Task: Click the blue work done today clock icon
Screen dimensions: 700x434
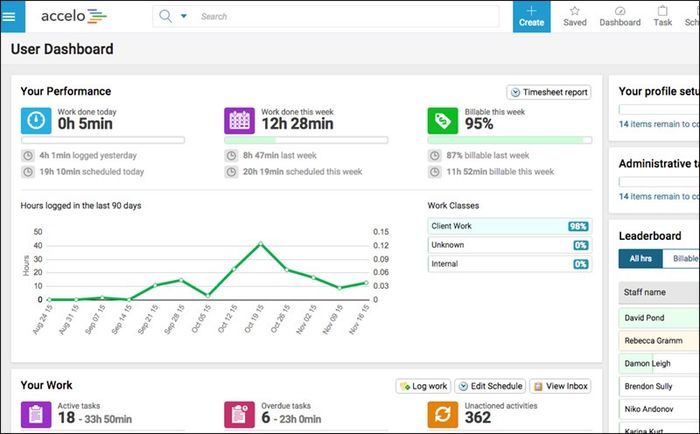Action: (x=36, y=121)
